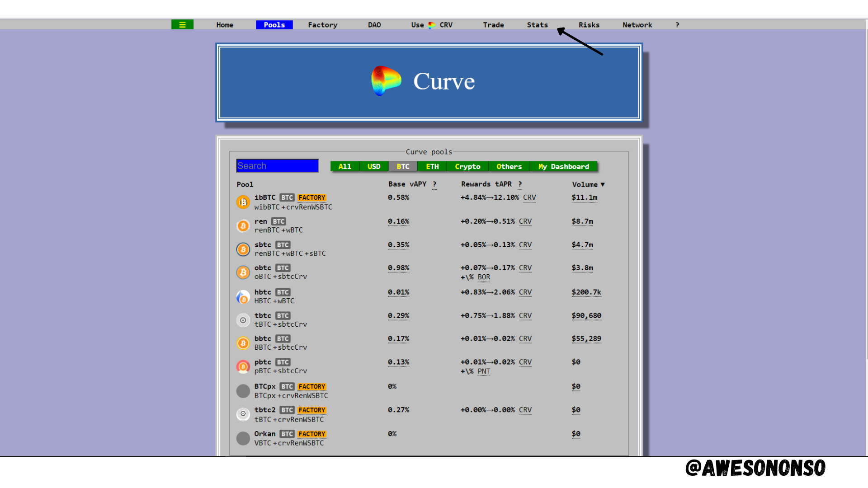This screenshot has width=868, height=488.
Task: Open the DAO menu item
Action: (x=374, y=25)
